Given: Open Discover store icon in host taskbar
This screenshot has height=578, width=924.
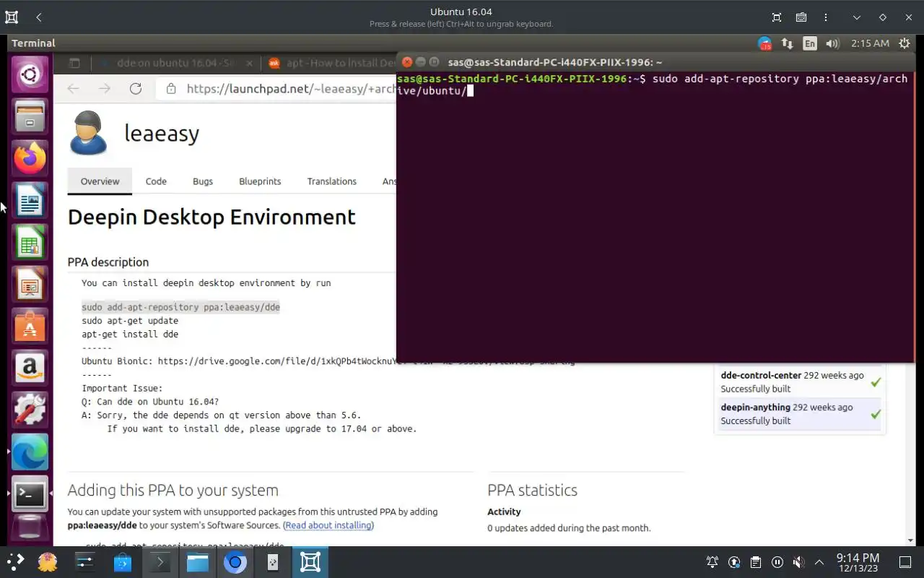Looking at the screenshot, I should click(122, 562).
